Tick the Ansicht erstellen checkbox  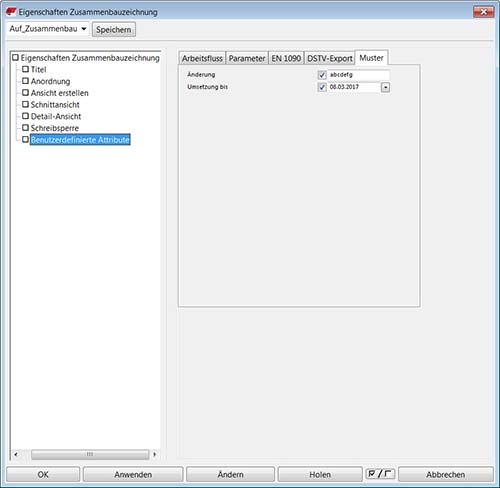[25, 93]
